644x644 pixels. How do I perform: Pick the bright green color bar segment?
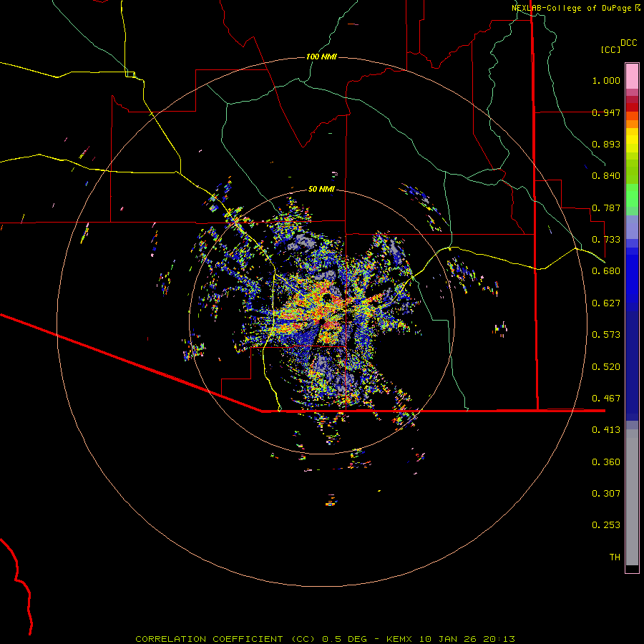click(x=632, y=195)
